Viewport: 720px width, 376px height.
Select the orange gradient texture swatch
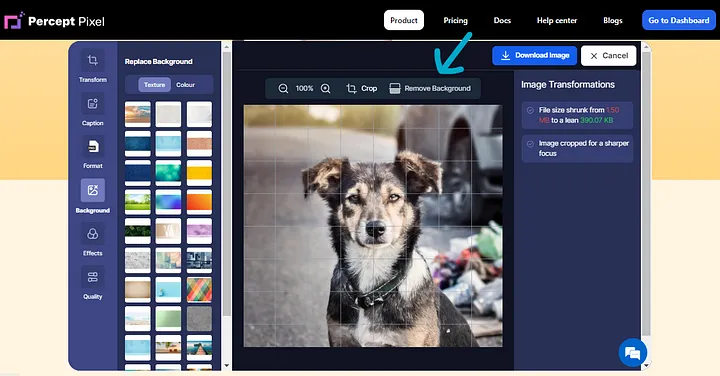[199, 202]
